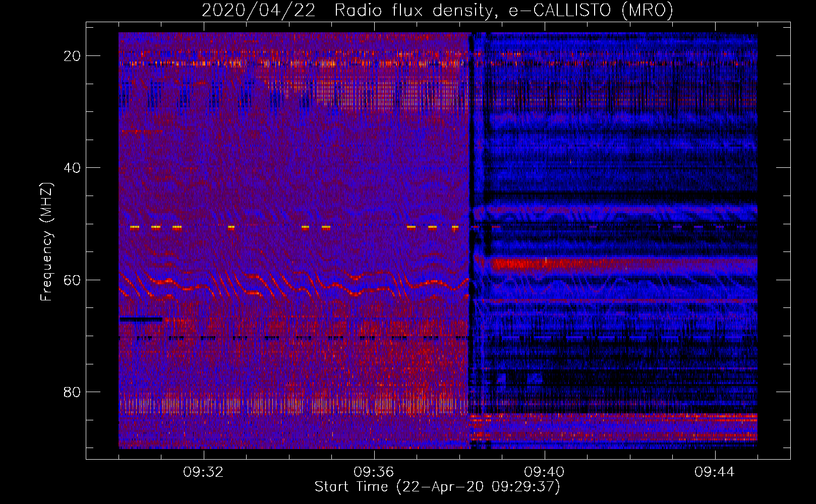This screenshot has width=816, height=504.
Task: Click the bright red band near 57 MHz
Action: click(x=624, y=264)
